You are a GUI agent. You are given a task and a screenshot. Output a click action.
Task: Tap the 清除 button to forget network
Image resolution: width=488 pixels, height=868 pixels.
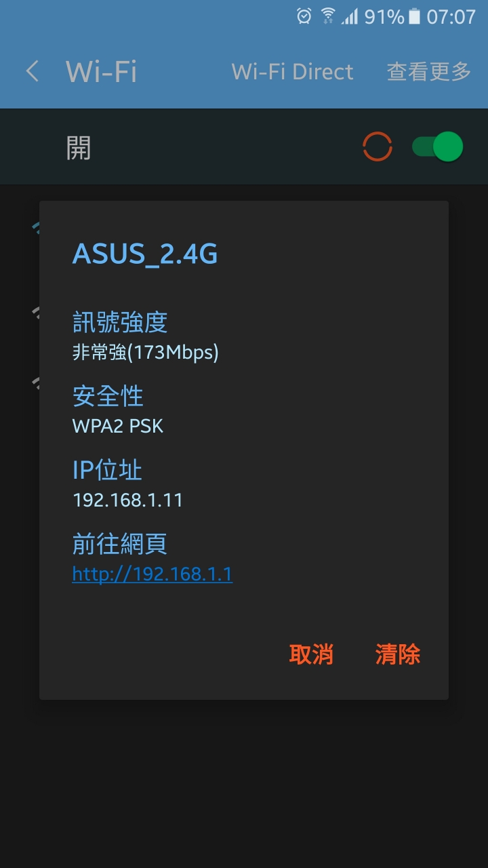[x=398, y=654]
